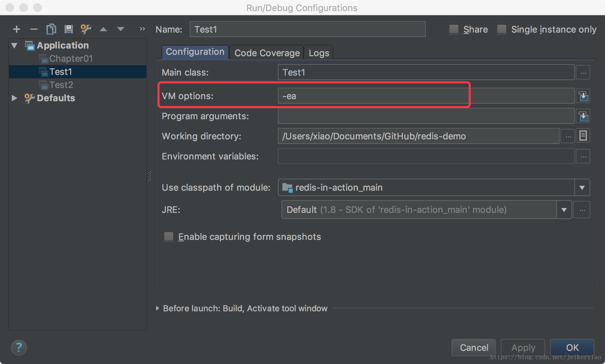
Task: Enable capturing form snapshots checkbox
Action: pyautogui.click(x=169, y=236)
